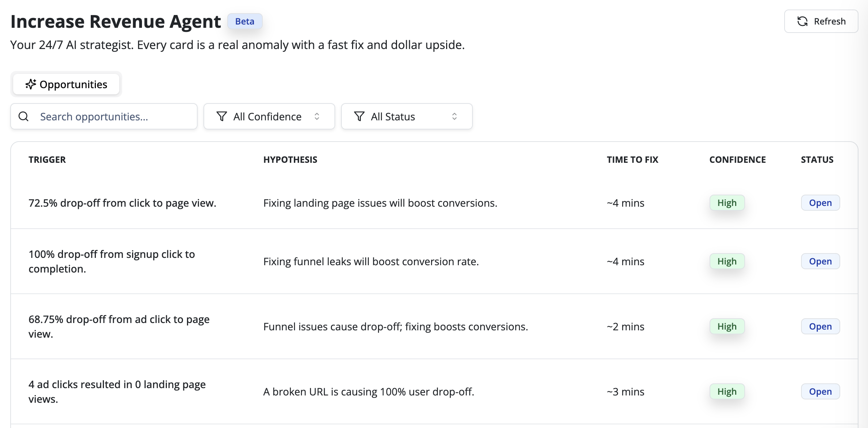
Task: Click funnel icon beside All Confidence
Action: pyautogui.click(x=222, y=117)
